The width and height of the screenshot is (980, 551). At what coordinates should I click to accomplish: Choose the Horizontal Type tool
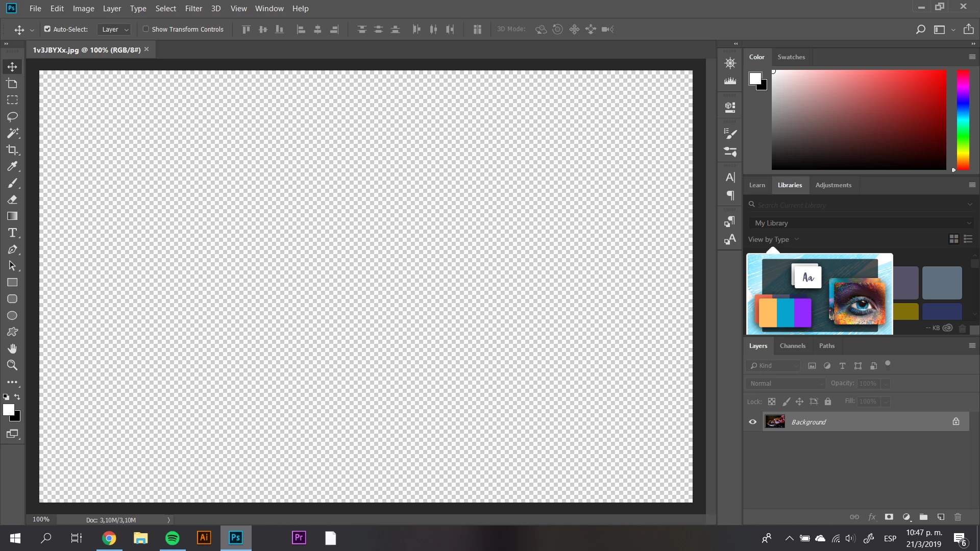tap(12, 233)
